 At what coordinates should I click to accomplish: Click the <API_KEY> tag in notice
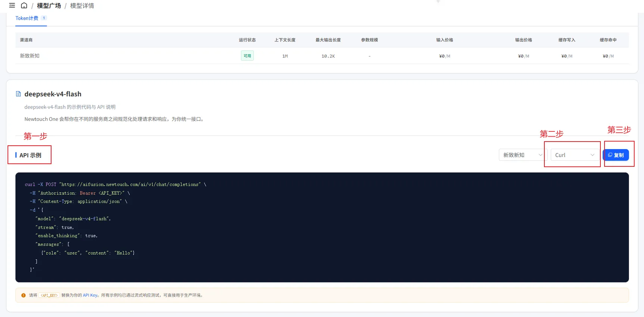click(49, 296)
